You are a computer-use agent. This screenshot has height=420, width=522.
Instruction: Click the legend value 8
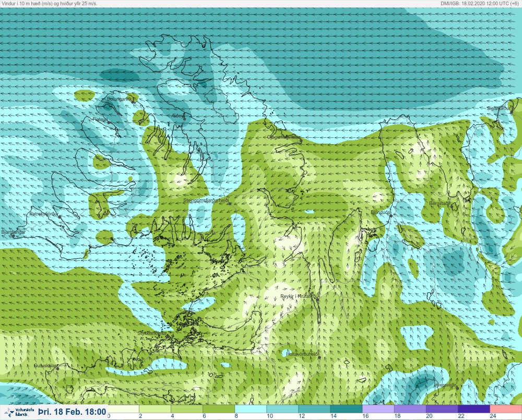[x=236, y=416]
